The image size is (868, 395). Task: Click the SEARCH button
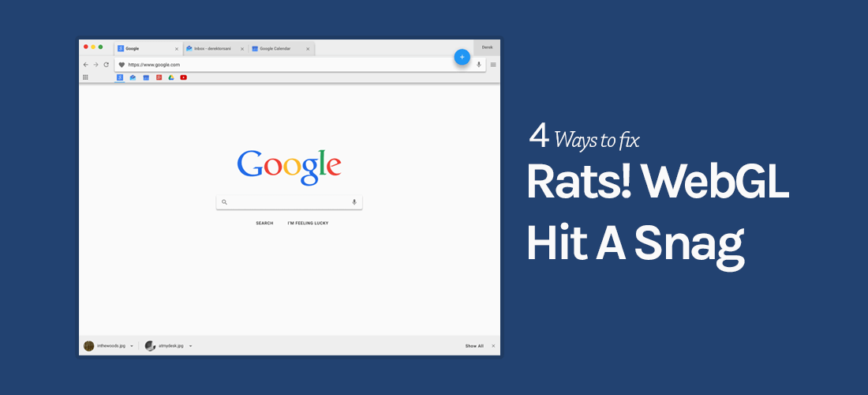(264, 224)
